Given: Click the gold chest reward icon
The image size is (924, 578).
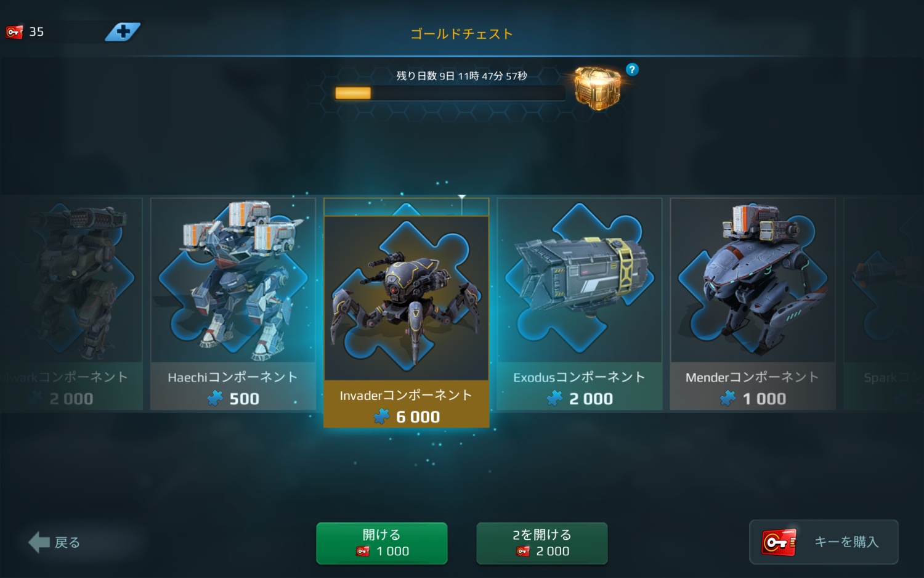Looking at the screenshot, I should (x=597, y=89).
